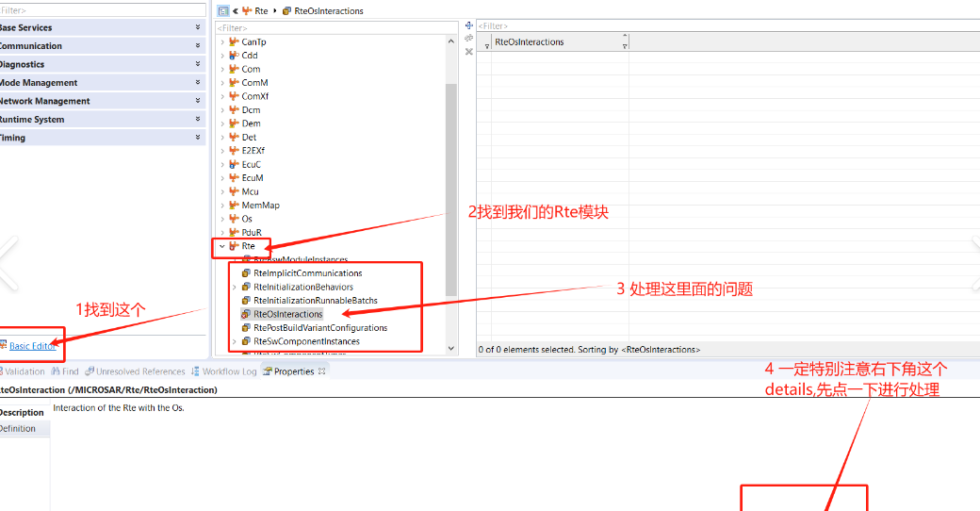980x511 pixels.
Task: Click the EcuC module icon
Action: 234,164
